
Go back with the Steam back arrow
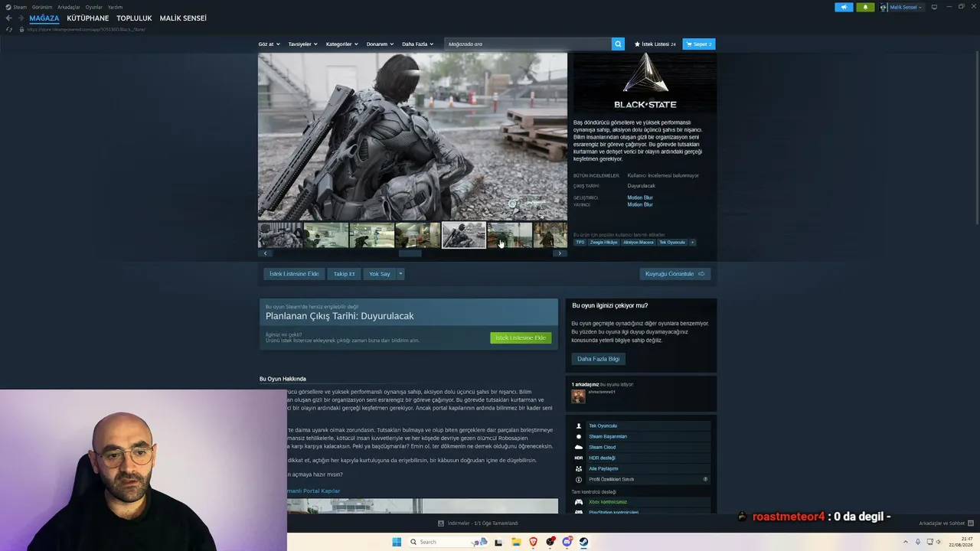click(x=9, y=18)
